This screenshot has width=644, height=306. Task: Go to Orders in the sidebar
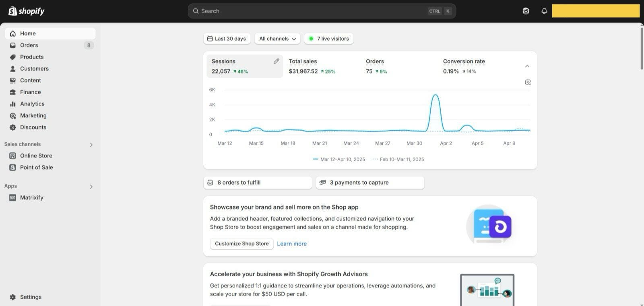click(29, 45)
